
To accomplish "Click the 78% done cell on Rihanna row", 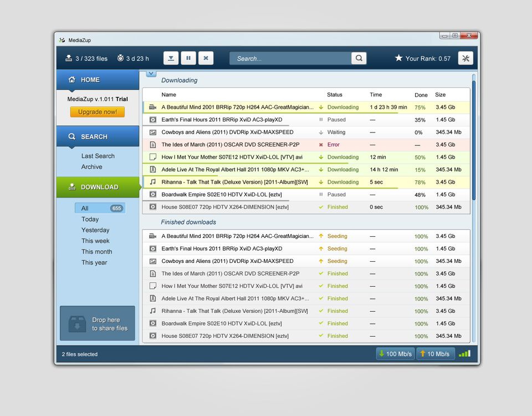I will pyautogui.click(x=420, y=182).
